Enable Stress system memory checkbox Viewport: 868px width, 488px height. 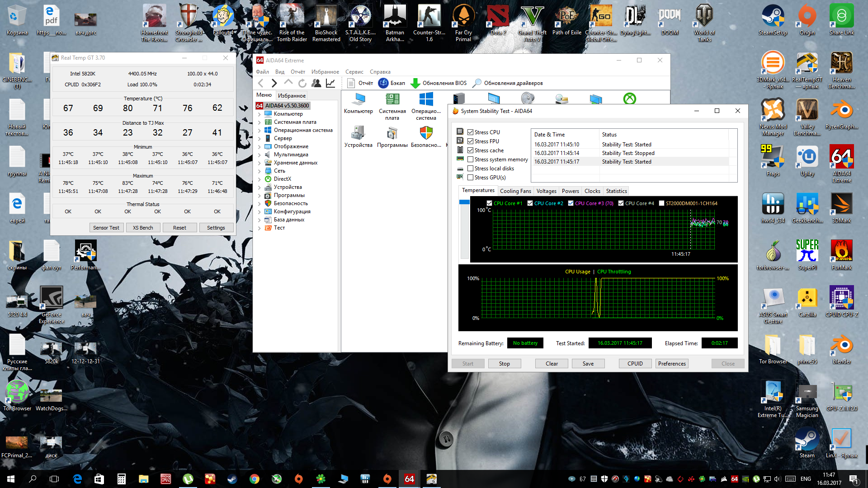coord(471,160)
